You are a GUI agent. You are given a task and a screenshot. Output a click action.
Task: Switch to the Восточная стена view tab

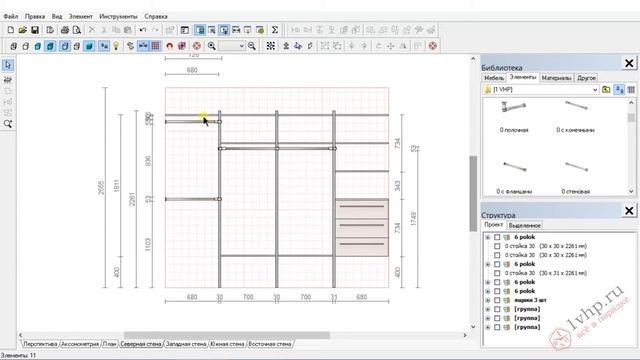[x=270, y=344]
